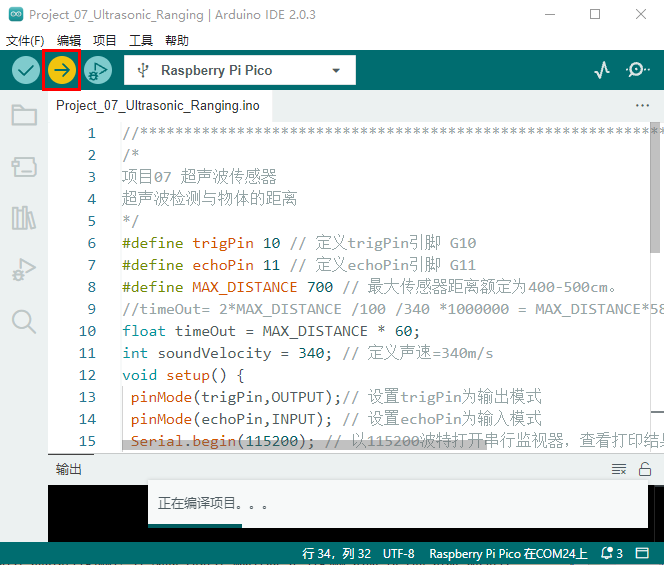664x565 pixels.
Task: Select the Project_07_Ultrasonic_Ranging.ino tab
Action: tap(158, 105)
